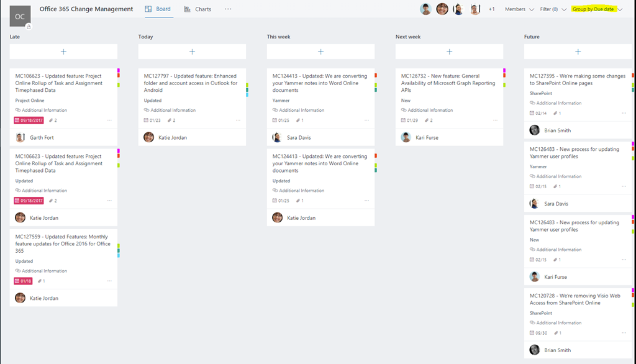Screen dimensions: 636x364
Task: Click Garth Fort assignee avatar
Action: tap(20, 137)
